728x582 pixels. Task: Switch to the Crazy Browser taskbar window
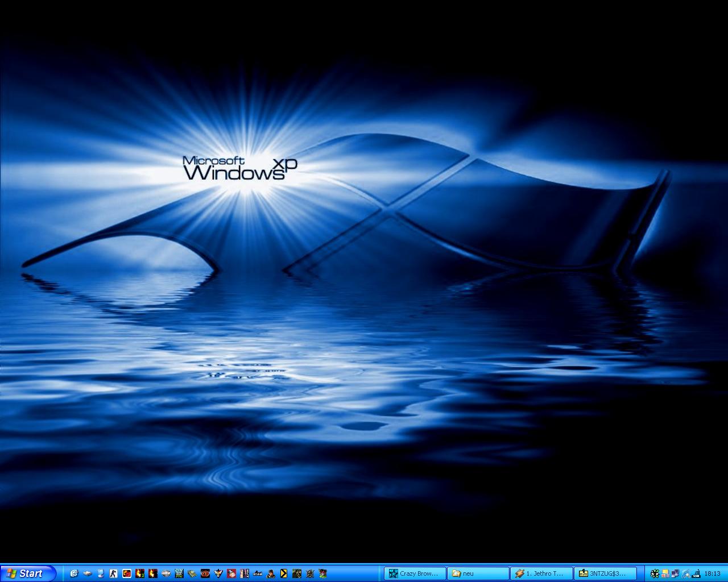(415, 573)
